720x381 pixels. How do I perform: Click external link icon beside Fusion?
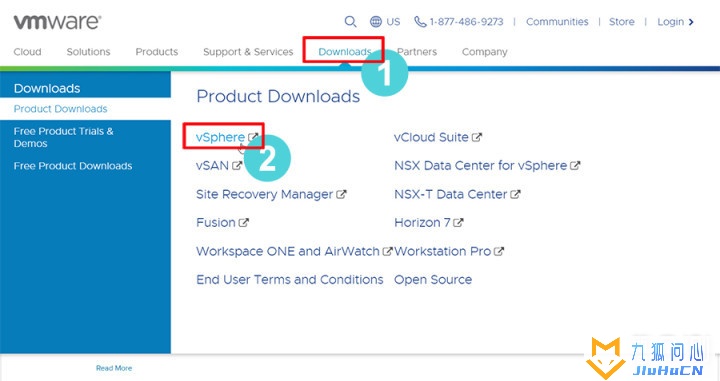point(243,223)
